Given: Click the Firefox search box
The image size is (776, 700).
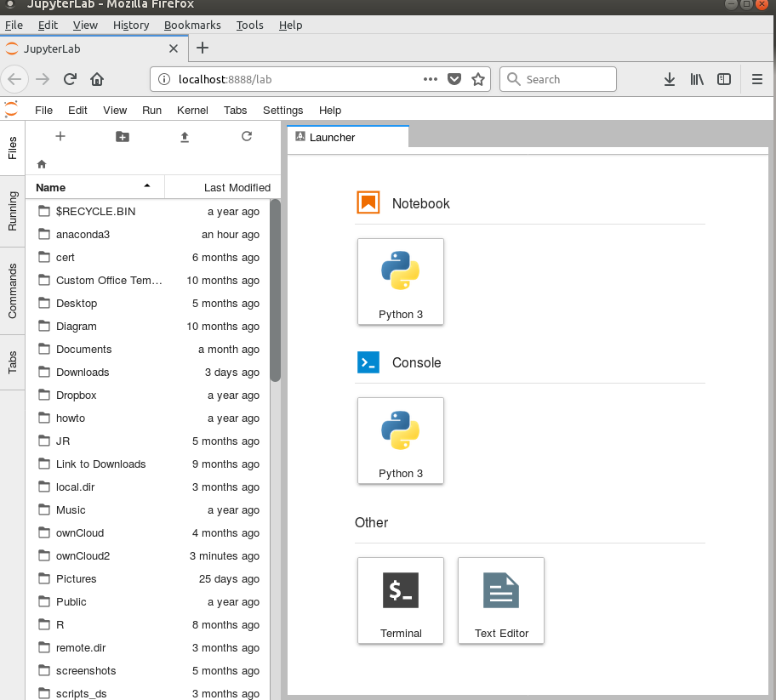Looking at the screenshot, I should [558, 79].
